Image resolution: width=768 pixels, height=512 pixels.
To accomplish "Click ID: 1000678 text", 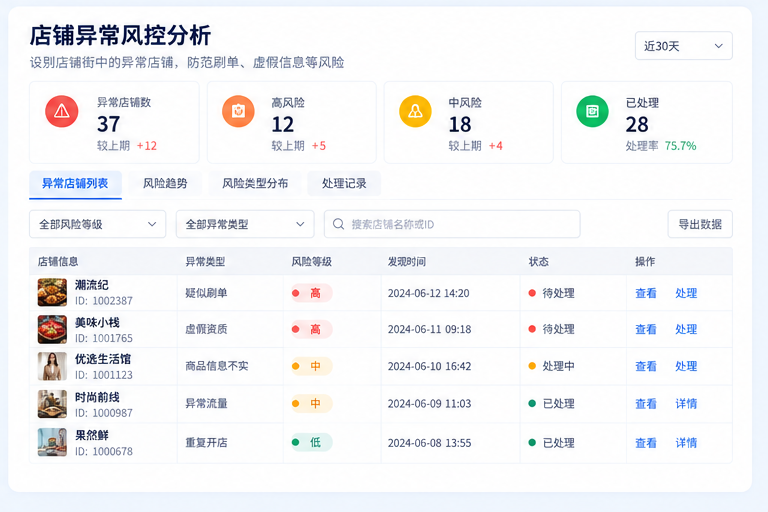I will pos(103,451).
